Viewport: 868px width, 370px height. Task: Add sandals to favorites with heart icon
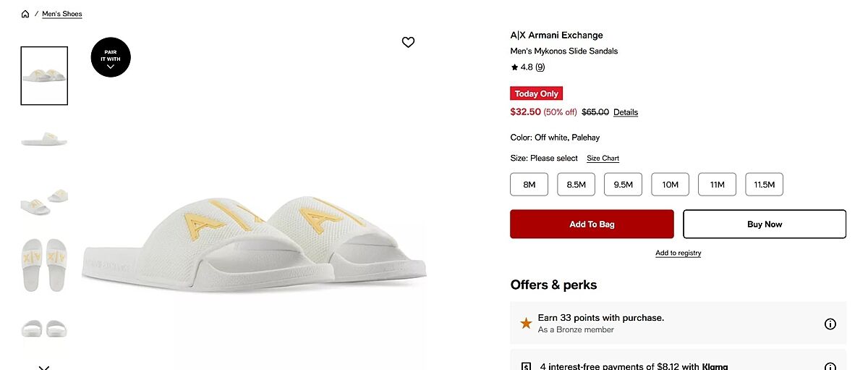click(408, 42)
